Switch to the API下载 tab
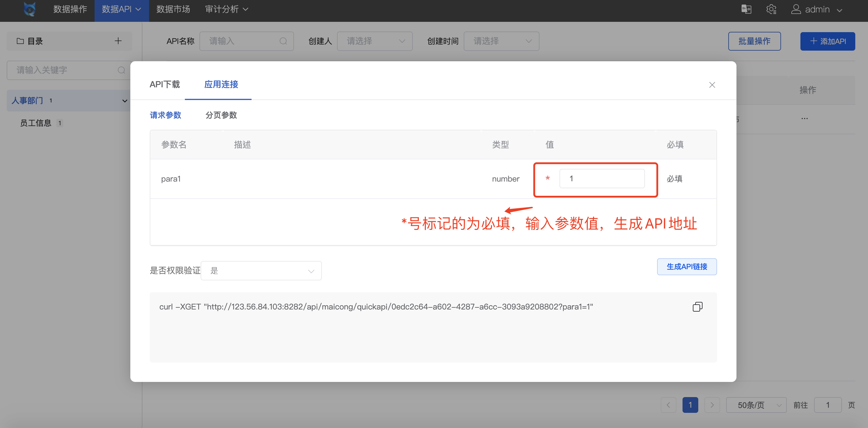The image size is (868, 428). pyautogui.click(x=165, y=84)
